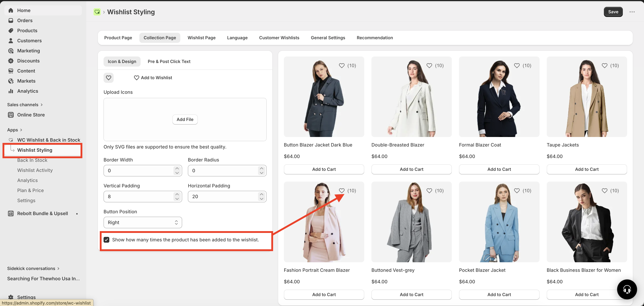644x306 pixels.
Task: Increase the Vertical Padding value
Action: pyautogui.click(x=177, y=194)
